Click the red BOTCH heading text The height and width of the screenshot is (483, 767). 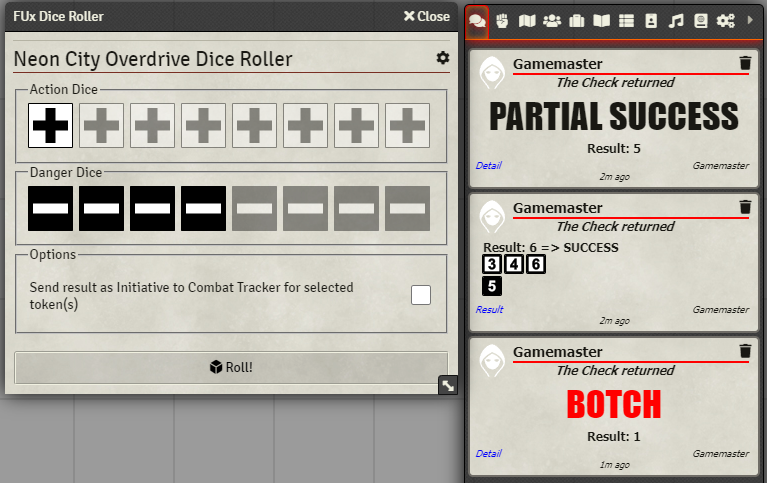[x=614, y=404]
